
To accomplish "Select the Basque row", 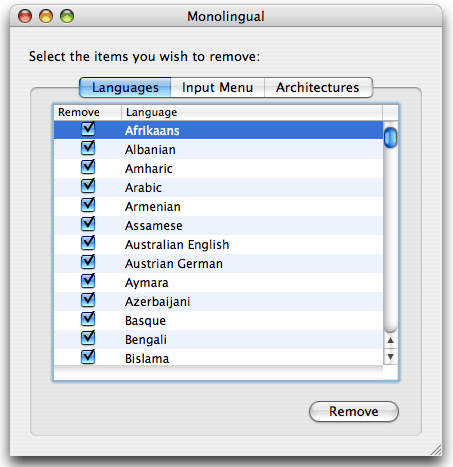I will coord(218,320).
